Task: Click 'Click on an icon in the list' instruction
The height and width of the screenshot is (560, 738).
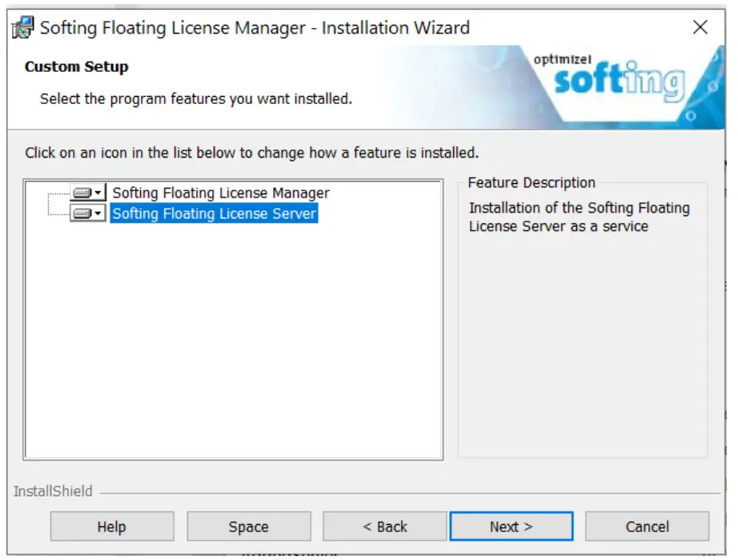Action: tap(252, 153)
